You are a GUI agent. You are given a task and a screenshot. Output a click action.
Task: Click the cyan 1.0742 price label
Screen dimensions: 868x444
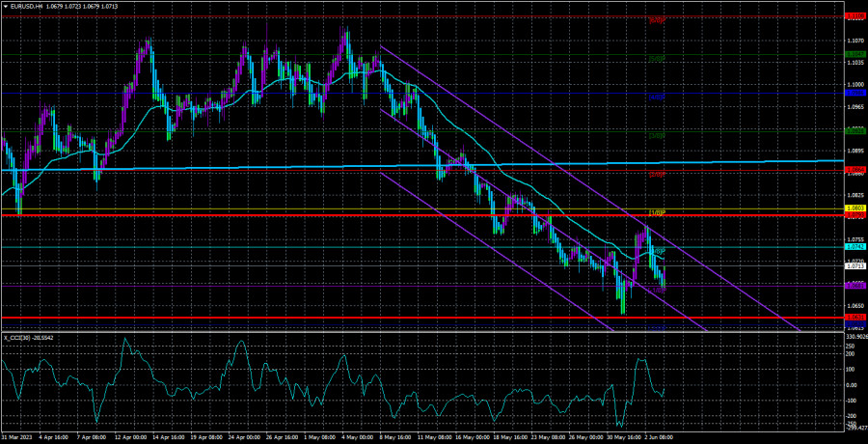pos(856,246)
